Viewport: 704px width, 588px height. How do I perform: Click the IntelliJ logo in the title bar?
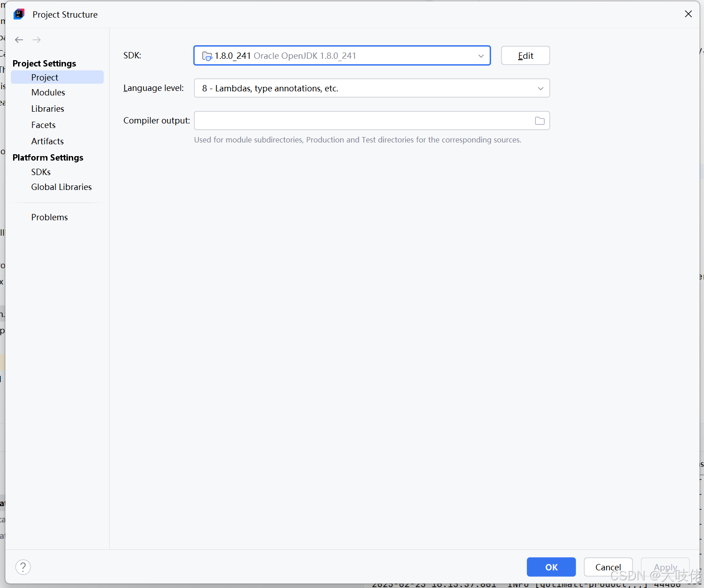pos(19,14)
